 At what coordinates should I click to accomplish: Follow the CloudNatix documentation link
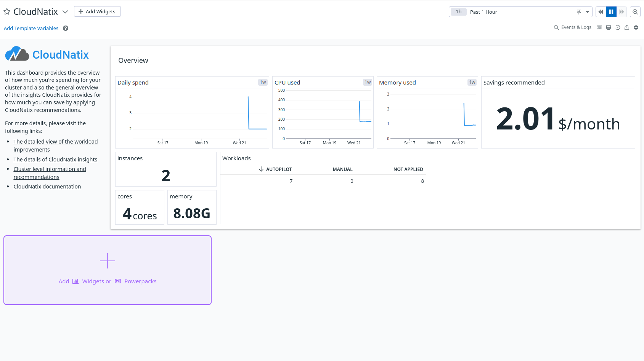(x=47, y=186)
